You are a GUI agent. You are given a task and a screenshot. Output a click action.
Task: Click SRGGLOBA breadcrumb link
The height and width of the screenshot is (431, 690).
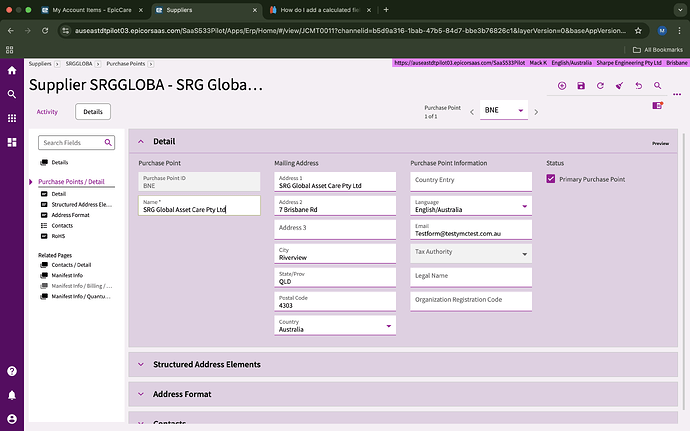point(79,64)
